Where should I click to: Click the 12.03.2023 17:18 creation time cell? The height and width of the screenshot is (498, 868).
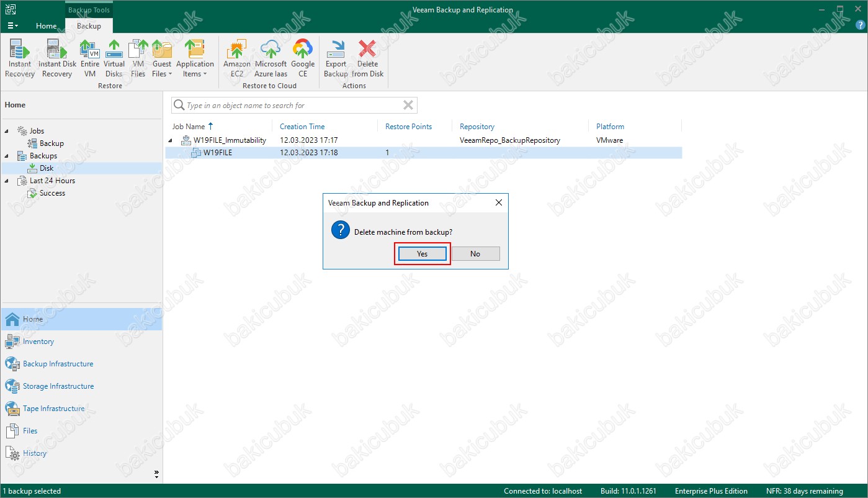pos(309,153)
